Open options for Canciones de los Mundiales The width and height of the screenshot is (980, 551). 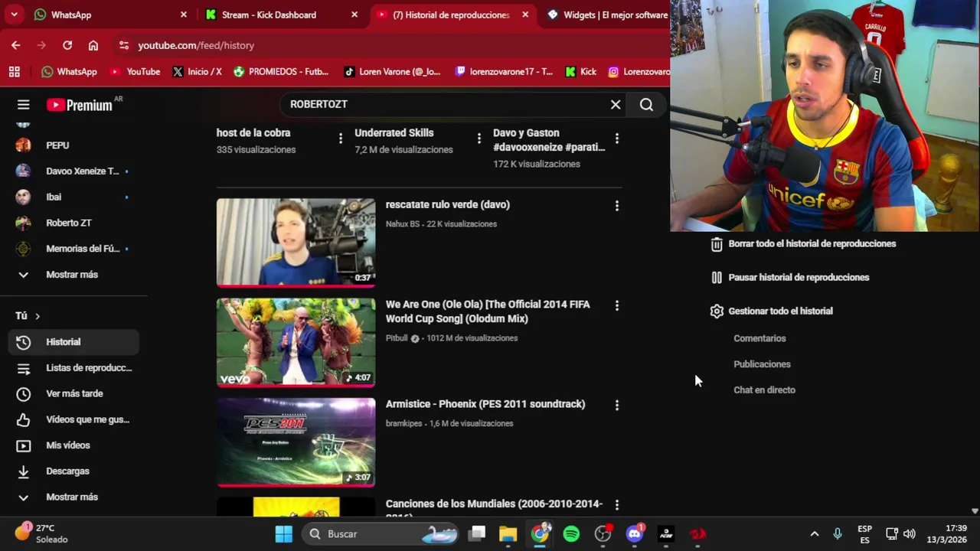tap(617, 505)
